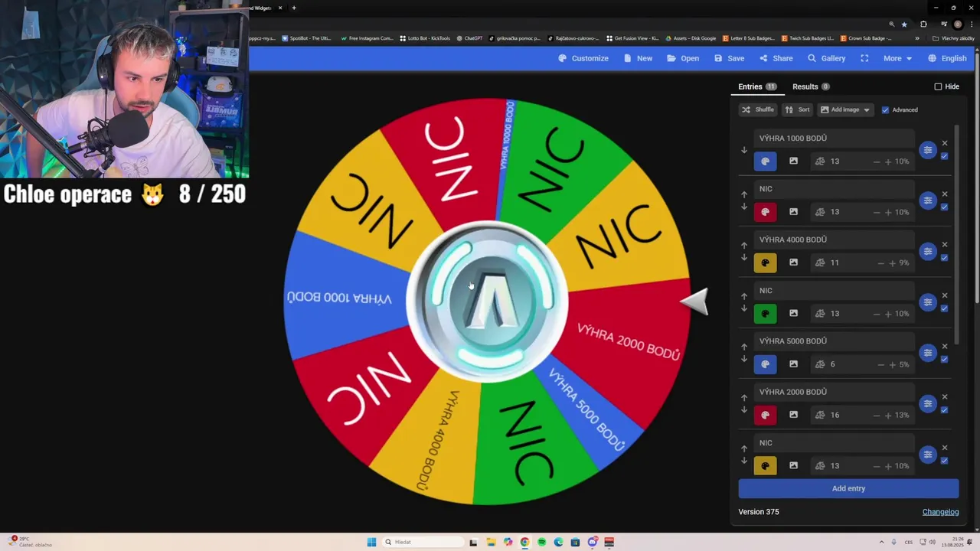Viewport: 980px width, 551px height.
Task: Add a new entry with Add entry
Action: pyautogui.click(x=848, y=488)
